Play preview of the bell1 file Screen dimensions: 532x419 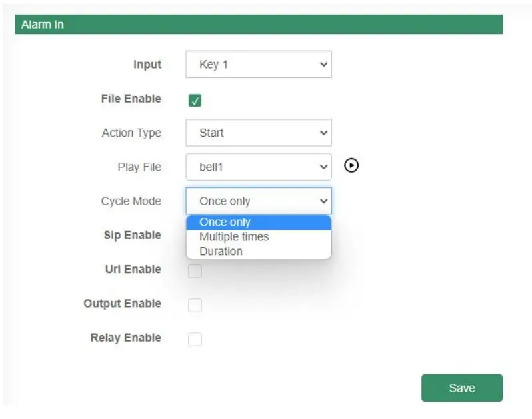(x=351, y=166)
